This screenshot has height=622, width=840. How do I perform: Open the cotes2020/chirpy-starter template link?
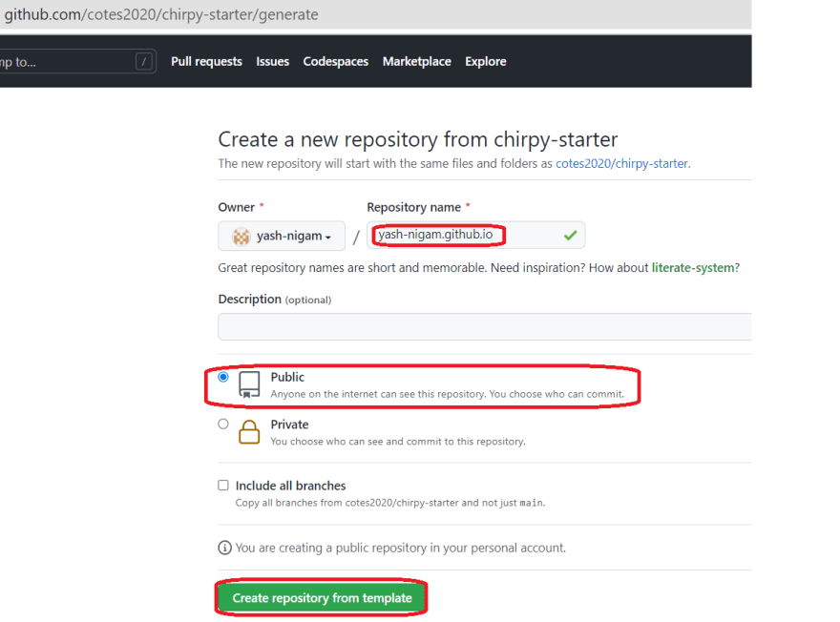pos(621,163)
